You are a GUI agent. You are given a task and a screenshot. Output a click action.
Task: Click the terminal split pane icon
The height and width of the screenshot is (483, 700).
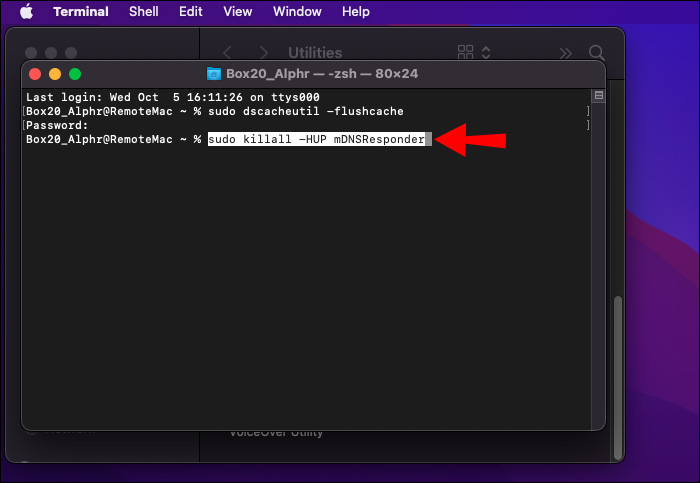599,95
